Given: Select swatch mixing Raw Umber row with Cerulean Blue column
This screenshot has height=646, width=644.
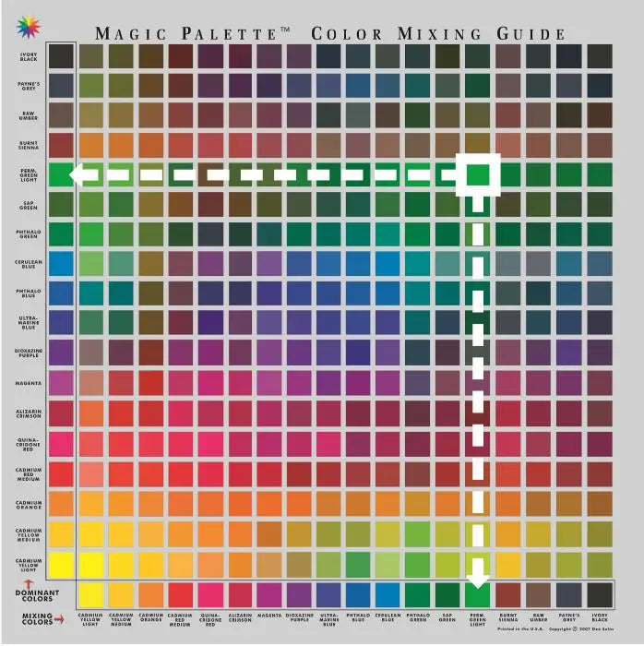Looking at the screenshot, I should coord(388,115).
